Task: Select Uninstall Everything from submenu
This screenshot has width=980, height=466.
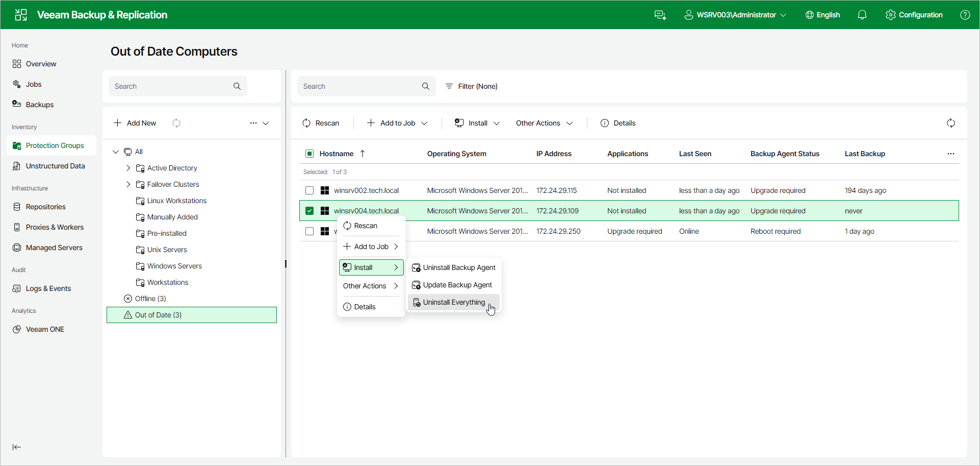Action: pyautogui.click(x=454, y=302)
